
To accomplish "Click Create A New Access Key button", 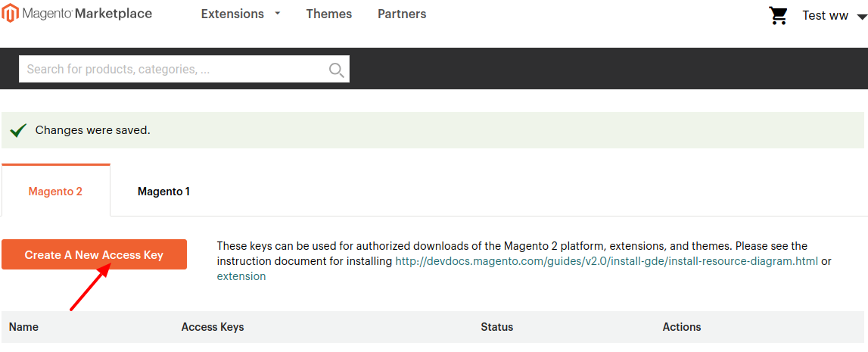I will coord(94,254).
